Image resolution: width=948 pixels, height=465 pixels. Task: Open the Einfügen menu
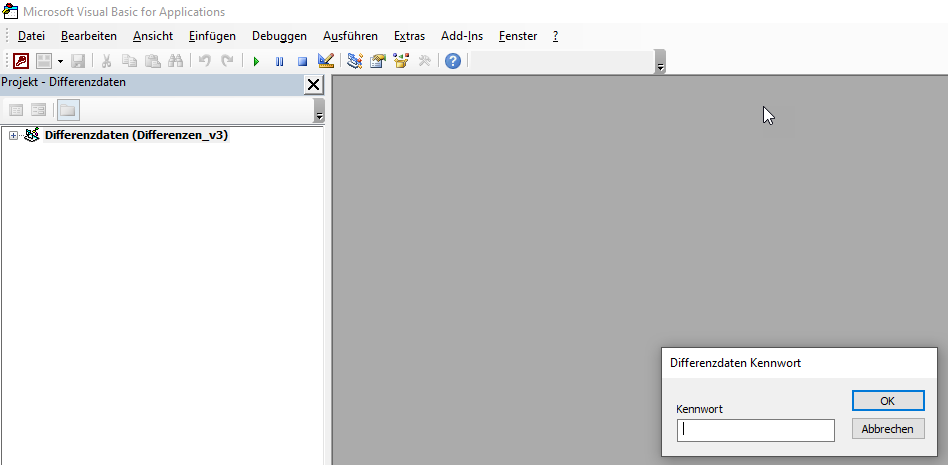point(212,36)
